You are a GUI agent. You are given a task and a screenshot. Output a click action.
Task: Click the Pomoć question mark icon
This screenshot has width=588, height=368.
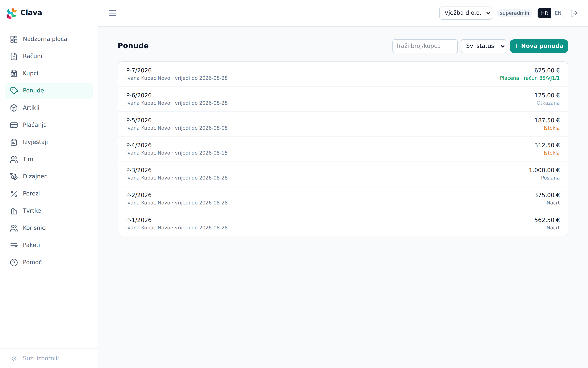14,262
